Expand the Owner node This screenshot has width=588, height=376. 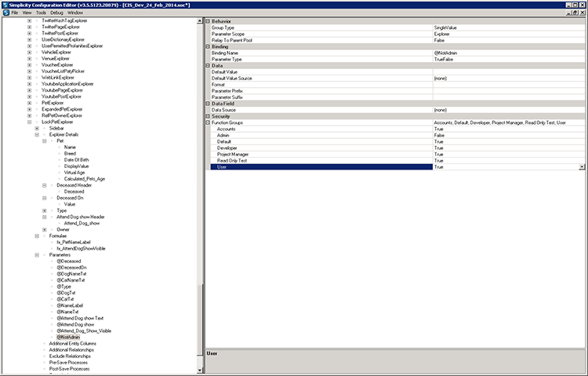(x=44, y=229)
